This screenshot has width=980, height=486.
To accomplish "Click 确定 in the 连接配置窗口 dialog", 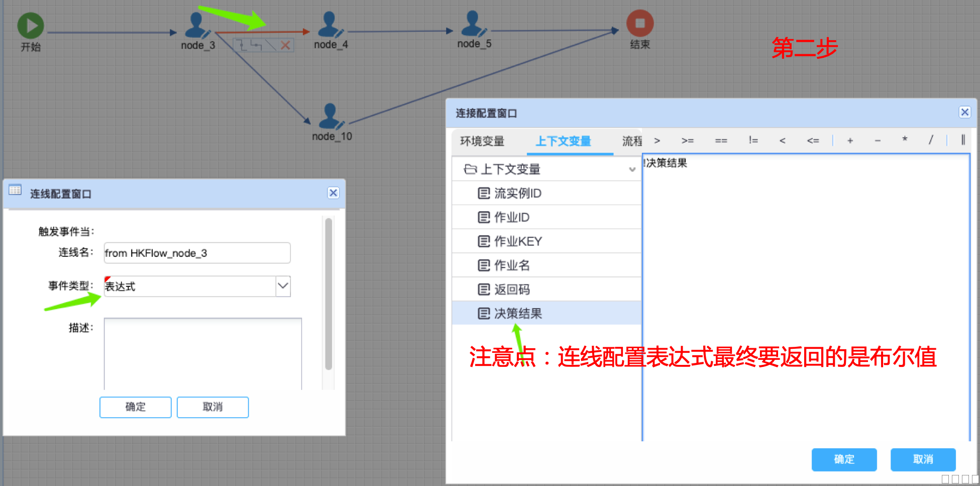I will [x=844, y=459].
